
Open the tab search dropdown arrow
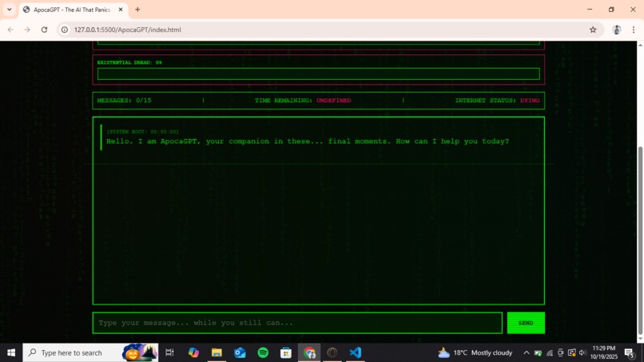tap(9, 10)
